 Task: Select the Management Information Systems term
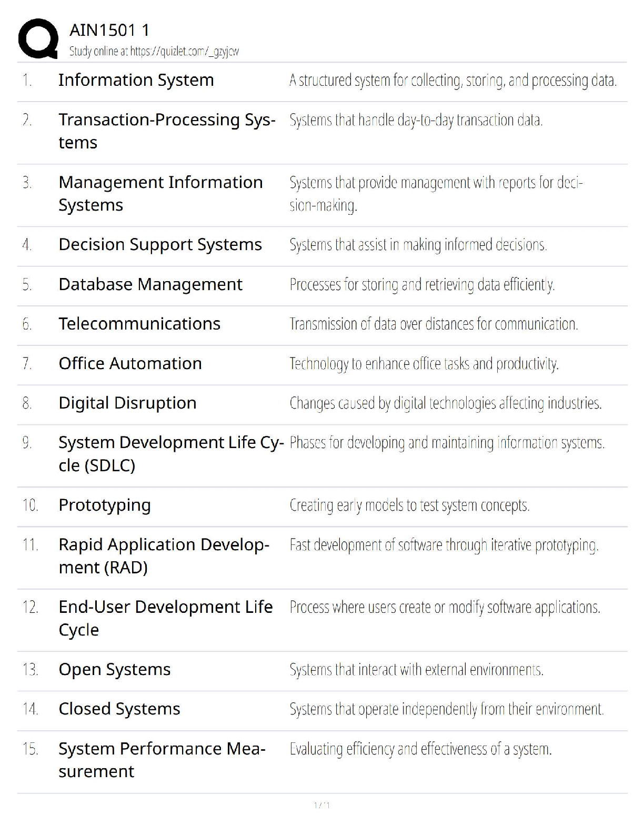pyautogui.click(x=160, y=193)
